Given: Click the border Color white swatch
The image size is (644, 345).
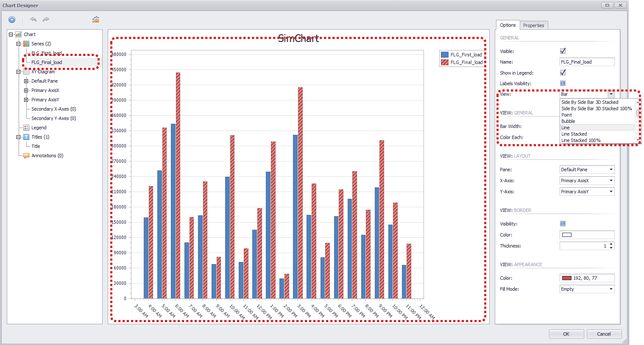Looking at the screenshot, I should tap(567, 235).
